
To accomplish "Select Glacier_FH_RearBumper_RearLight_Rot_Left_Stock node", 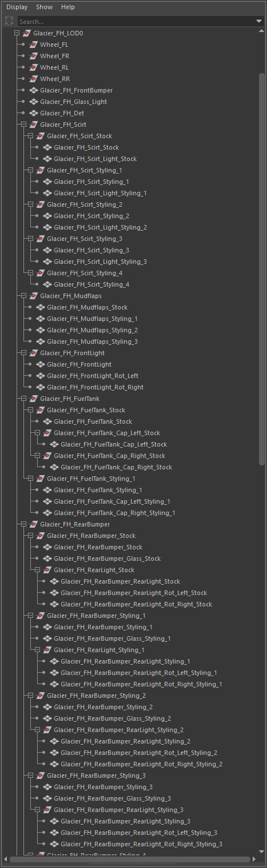I will pos(134,593).
